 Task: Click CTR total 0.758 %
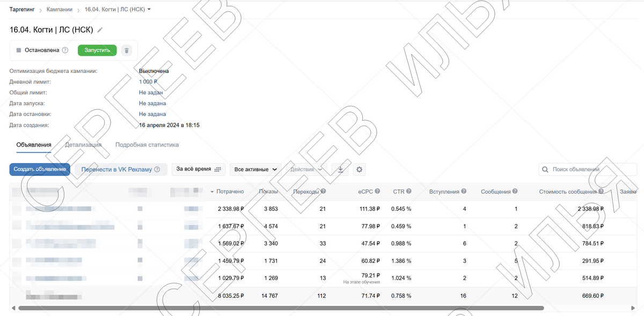coord(401,296)
